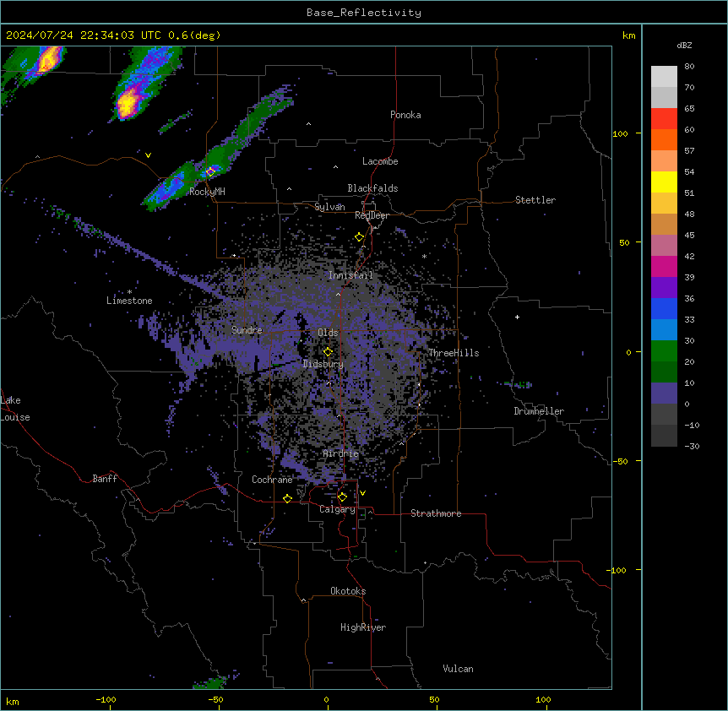728x711 pixels.
Task: Click the yellow diamond marker south of RedDeer
Action: (360, 237)
